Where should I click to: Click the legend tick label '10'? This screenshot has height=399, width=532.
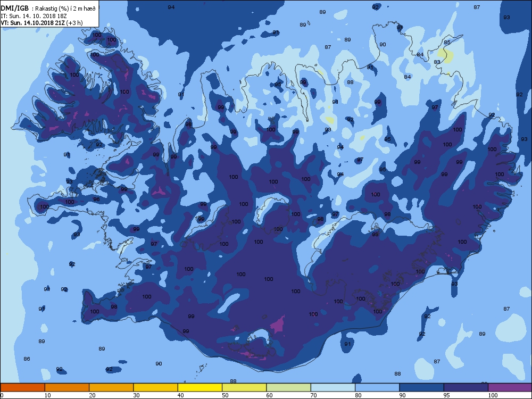coord(47,395)
